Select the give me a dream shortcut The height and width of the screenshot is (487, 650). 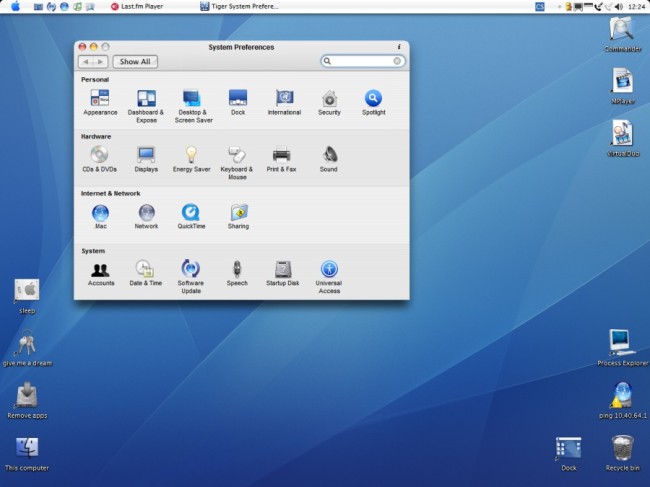pyautogui.click(x=27, y=348)
